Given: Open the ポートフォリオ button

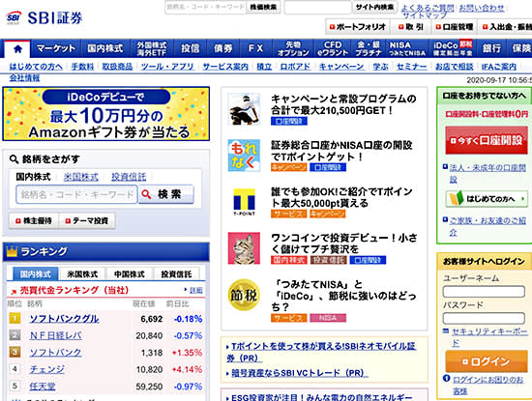Looking at the screenshot, I should point(358,27).
